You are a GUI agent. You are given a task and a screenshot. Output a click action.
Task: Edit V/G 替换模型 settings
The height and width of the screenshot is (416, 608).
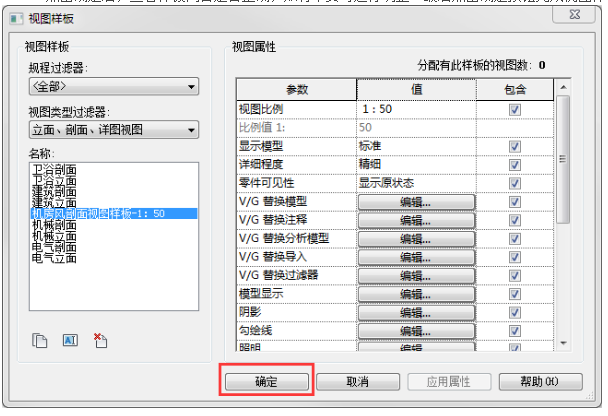pos(415,201)
